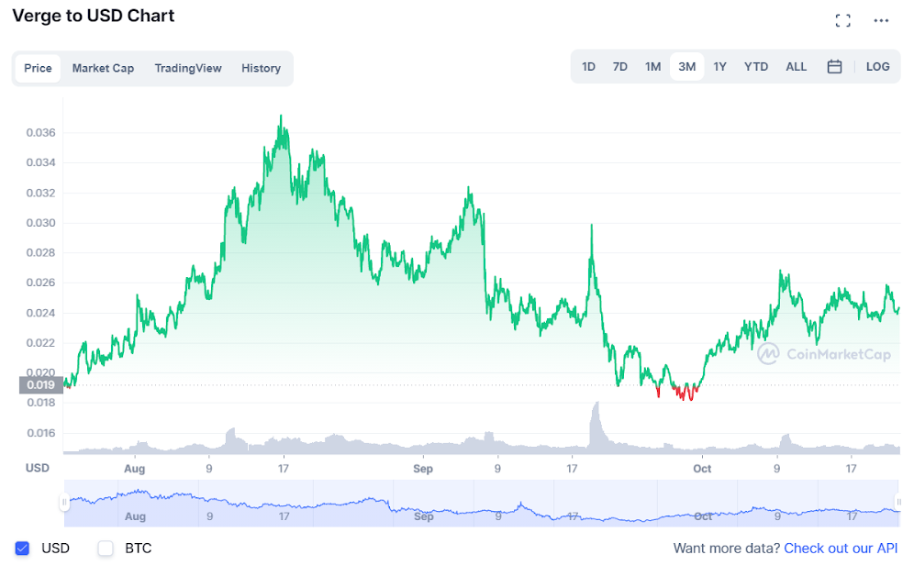Screen dimensions: 914x588
Task: Follow the Check out our API link
Action: [x=842, y=549]
